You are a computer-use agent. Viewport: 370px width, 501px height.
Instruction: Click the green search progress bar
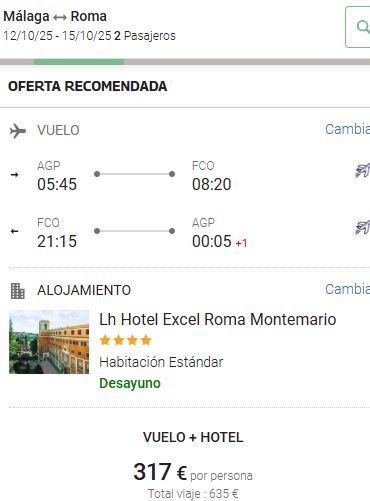(79, 62)
